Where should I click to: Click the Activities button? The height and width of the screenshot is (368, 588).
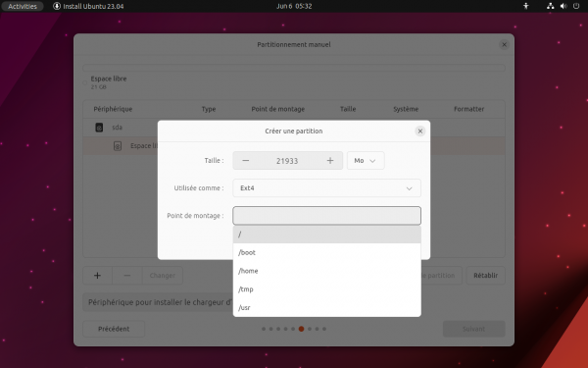click(23, 6)
